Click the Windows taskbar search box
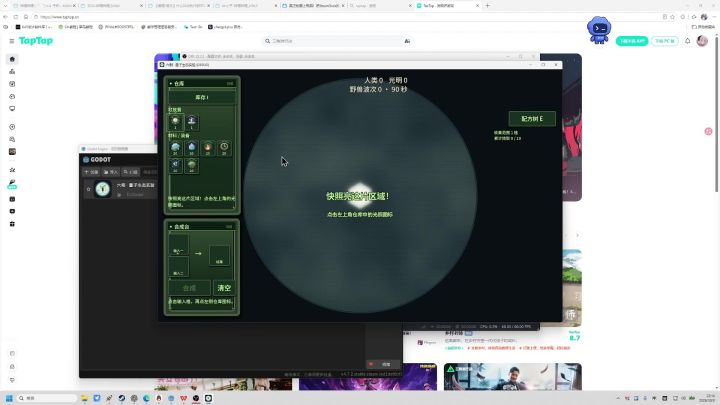The width and height of the screenshot is (720, 405). [x=46, y=398]
